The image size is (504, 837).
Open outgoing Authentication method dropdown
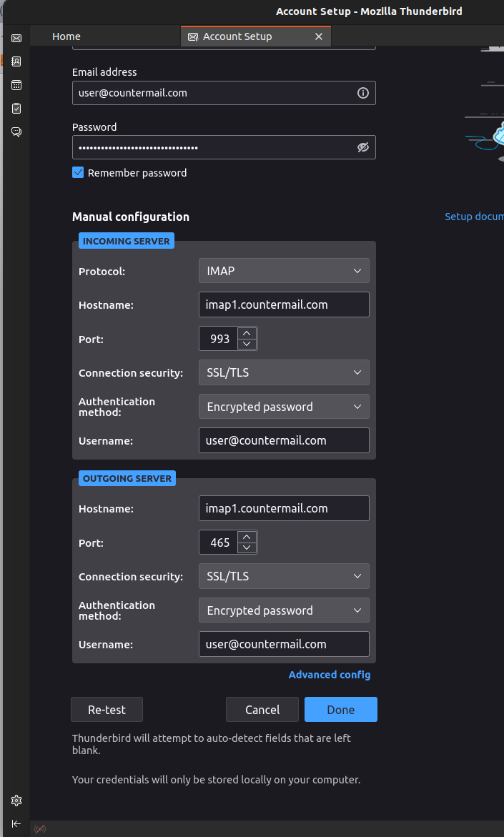(x=284, y=610)
